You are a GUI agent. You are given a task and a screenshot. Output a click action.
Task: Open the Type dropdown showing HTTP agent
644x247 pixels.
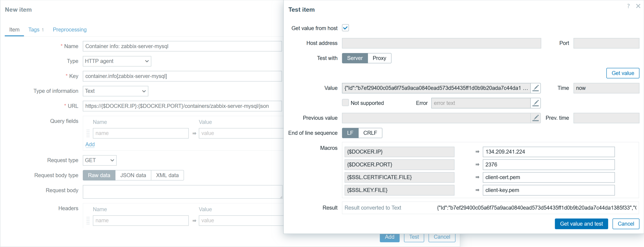click(x=117, y=61)
